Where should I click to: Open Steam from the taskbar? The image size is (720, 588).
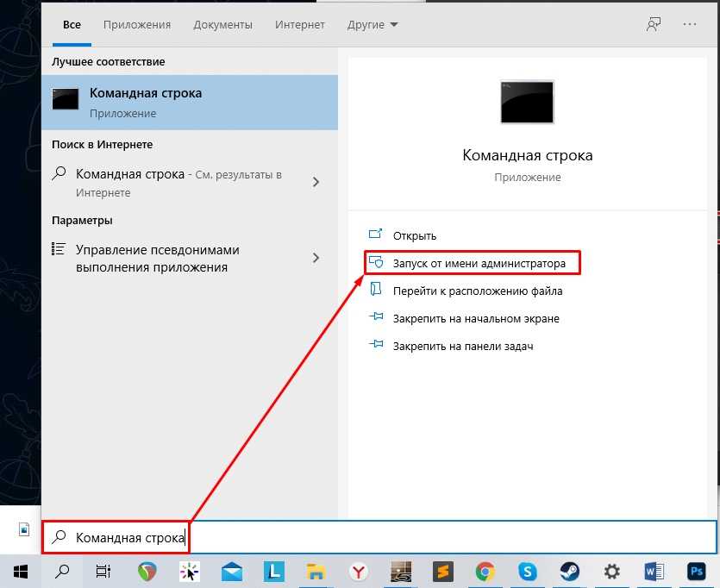pos(570,571)
